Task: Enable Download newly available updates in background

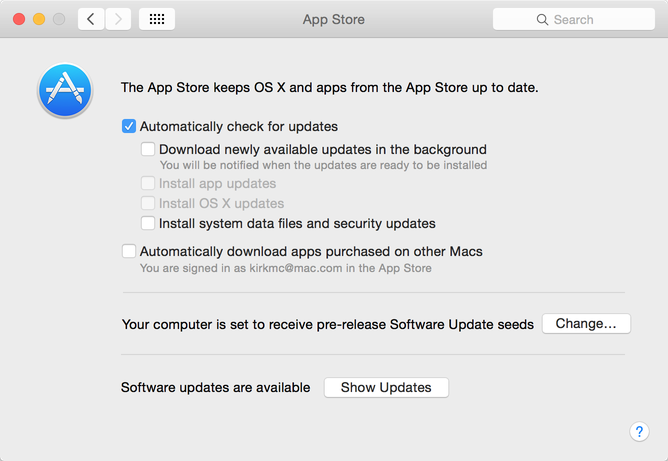Action: click(148, 149)
